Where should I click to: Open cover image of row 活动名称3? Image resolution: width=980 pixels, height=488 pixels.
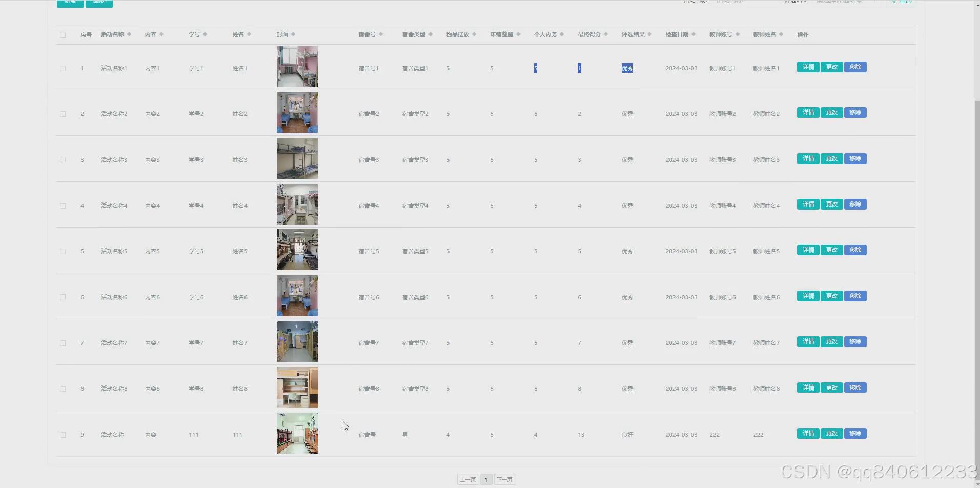(x=297, y=158)
